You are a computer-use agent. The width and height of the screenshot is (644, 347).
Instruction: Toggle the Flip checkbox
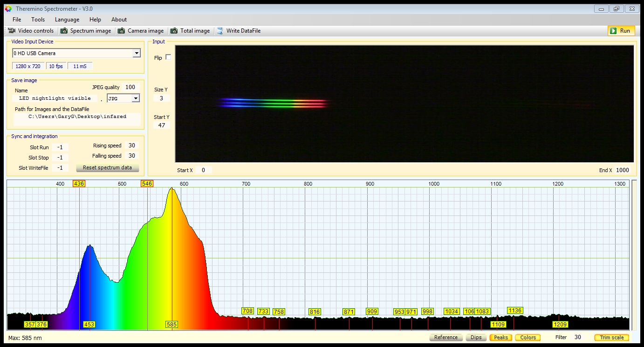click(x=168, y=57)
